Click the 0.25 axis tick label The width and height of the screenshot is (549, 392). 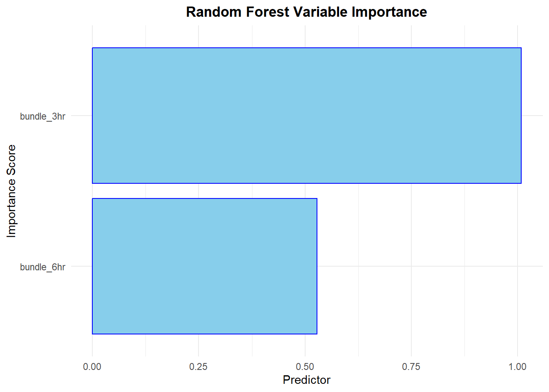click(199, 367)
